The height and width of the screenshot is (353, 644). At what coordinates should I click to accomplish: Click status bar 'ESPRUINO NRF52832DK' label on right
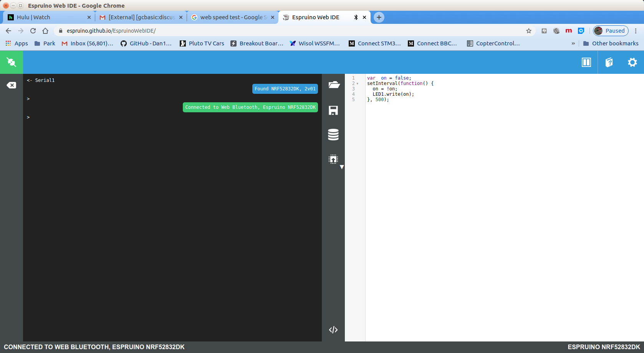(x=604, y=347)
